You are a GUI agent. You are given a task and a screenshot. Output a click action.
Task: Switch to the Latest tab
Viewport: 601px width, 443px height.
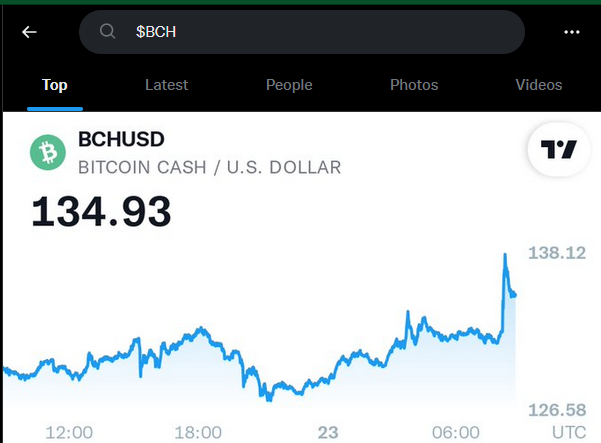point(166,85)
